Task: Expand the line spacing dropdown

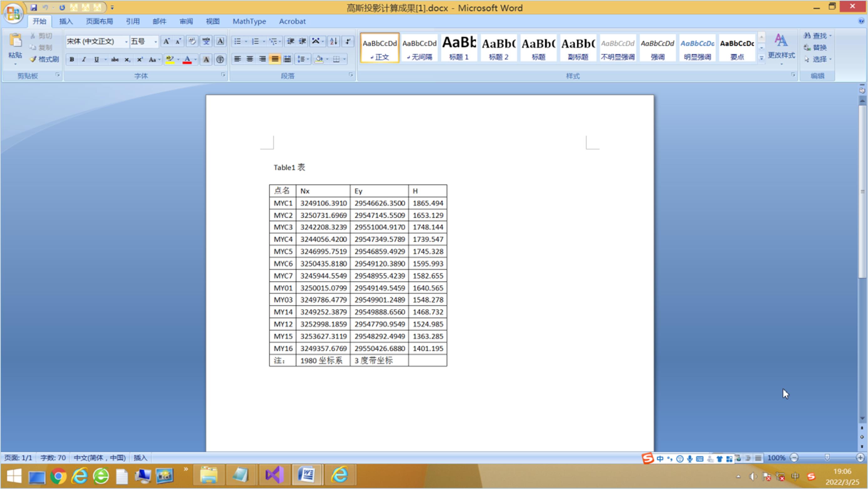Action: [308, 59]
